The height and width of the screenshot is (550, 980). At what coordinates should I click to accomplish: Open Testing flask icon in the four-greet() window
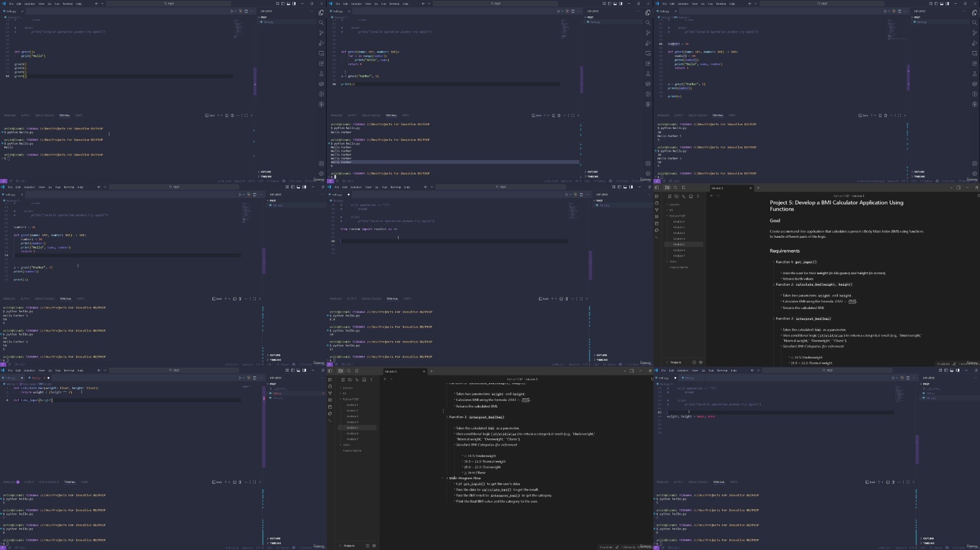click(x=321, y=74)
